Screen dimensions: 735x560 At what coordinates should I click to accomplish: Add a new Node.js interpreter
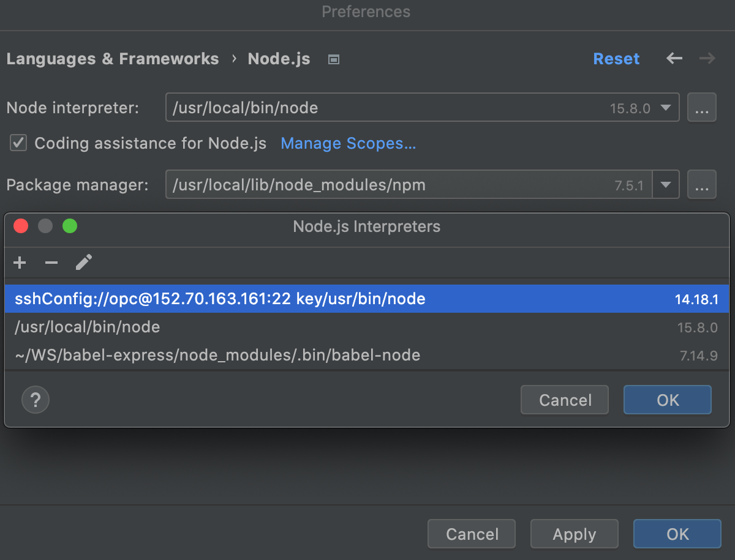[x=20, y=263]
